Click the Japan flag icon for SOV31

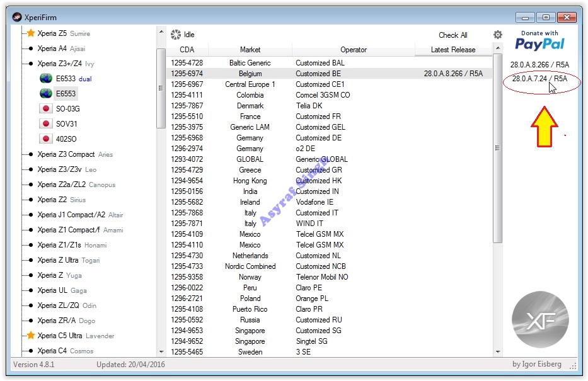coord(46,123)
